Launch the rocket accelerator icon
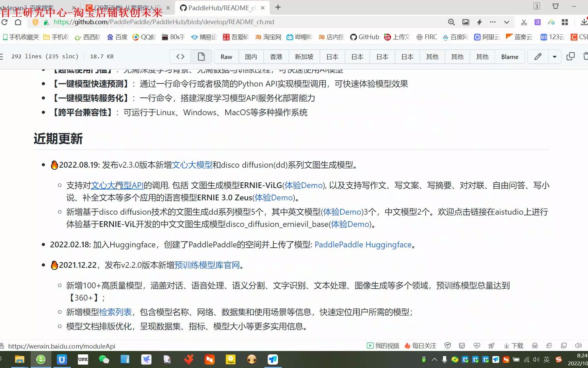The height and width of the screenshot is (368, 588). (x=491, y=346)
